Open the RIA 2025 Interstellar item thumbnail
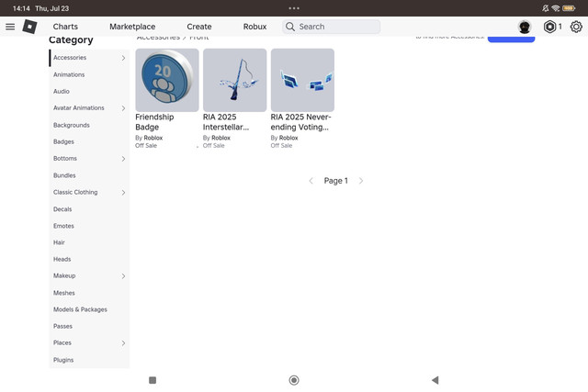The width and height of the screenshot is (588, 392). pos(235,80)
